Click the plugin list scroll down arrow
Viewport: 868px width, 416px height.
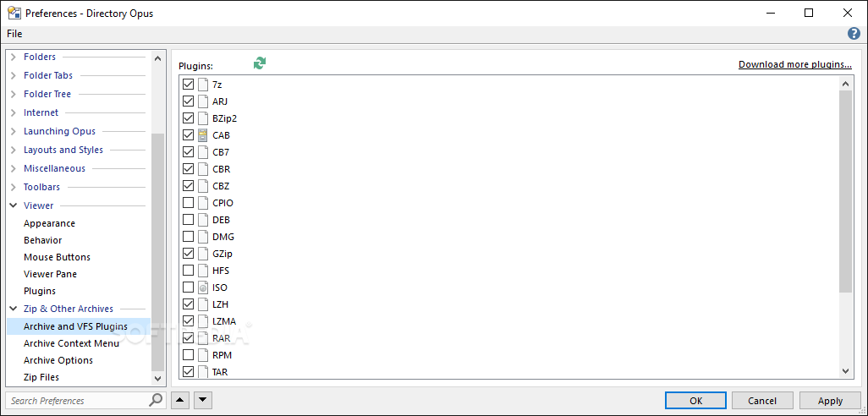pyautogui.click(x=845, y=370)
